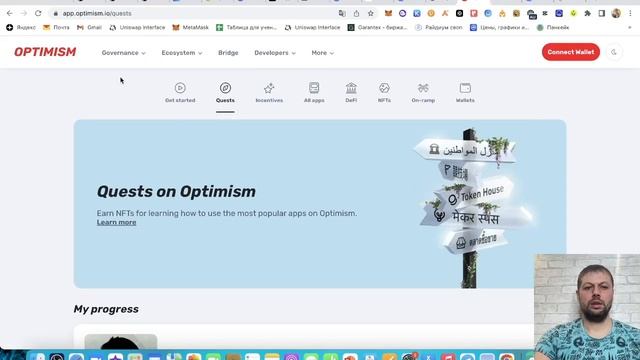Bookmark this page with the star icon
640x360 pixels.
[371, 13]
